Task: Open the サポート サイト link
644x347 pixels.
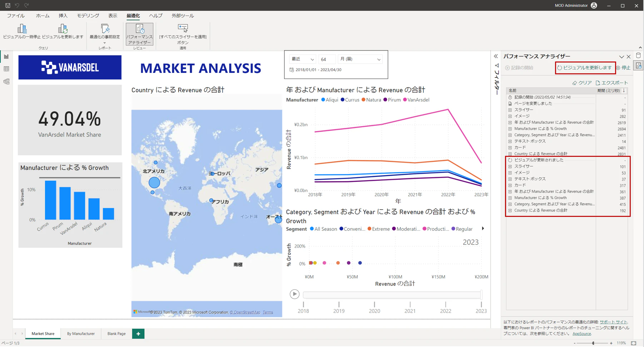Action: tap(613, 322)
